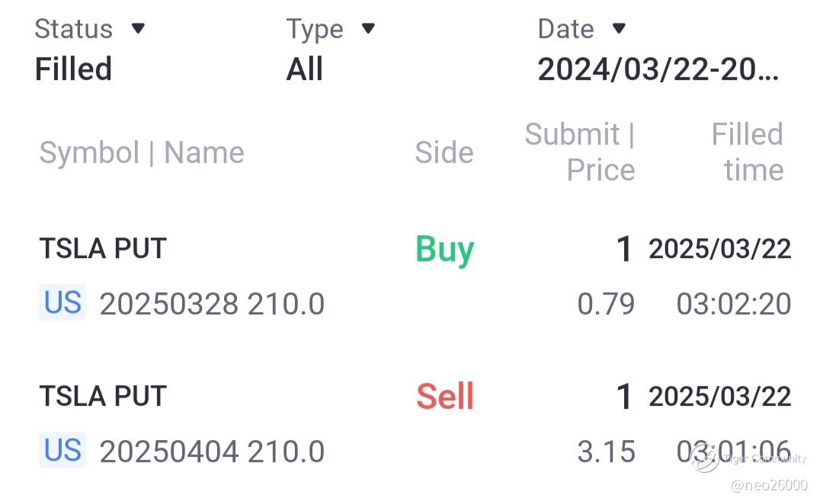The height and width of the screenshot is (504, 823).
Task: Click the Submit | Price column header
Action: (x=581, y=152)
